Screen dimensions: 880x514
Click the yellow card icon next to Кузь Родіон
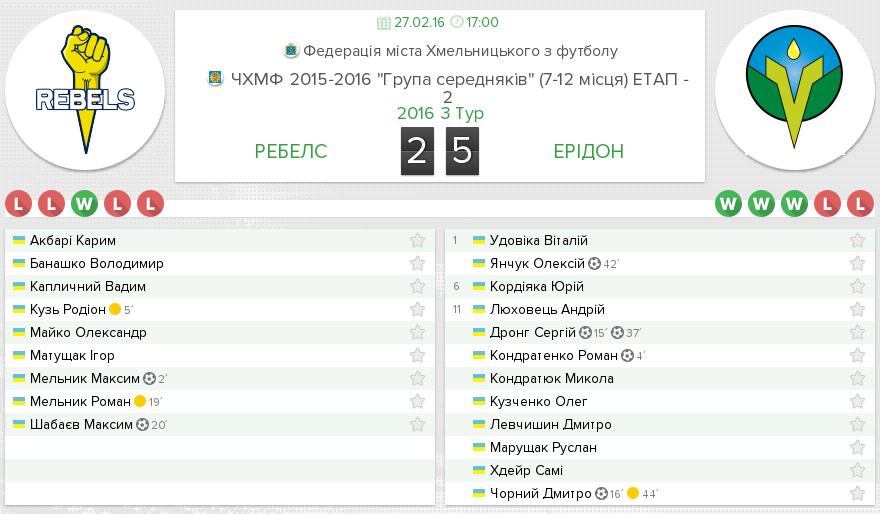pyautogui.click(x=115, y=309)
